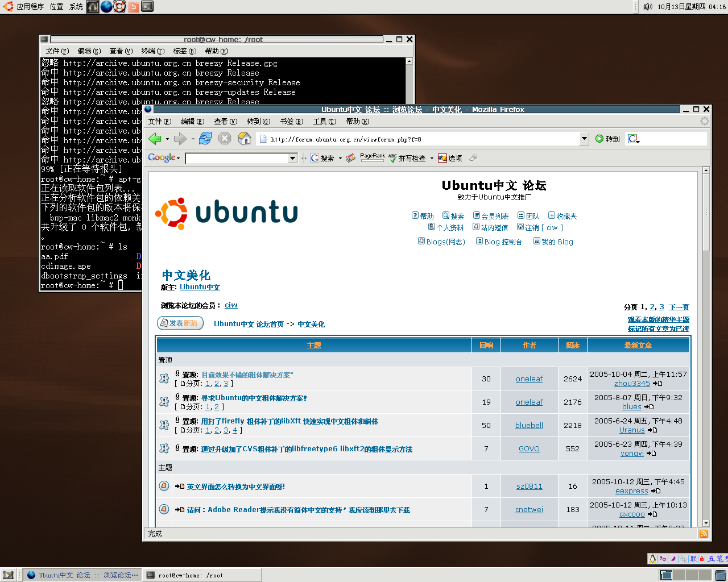Click the Stop loading icon

[225, 139]
